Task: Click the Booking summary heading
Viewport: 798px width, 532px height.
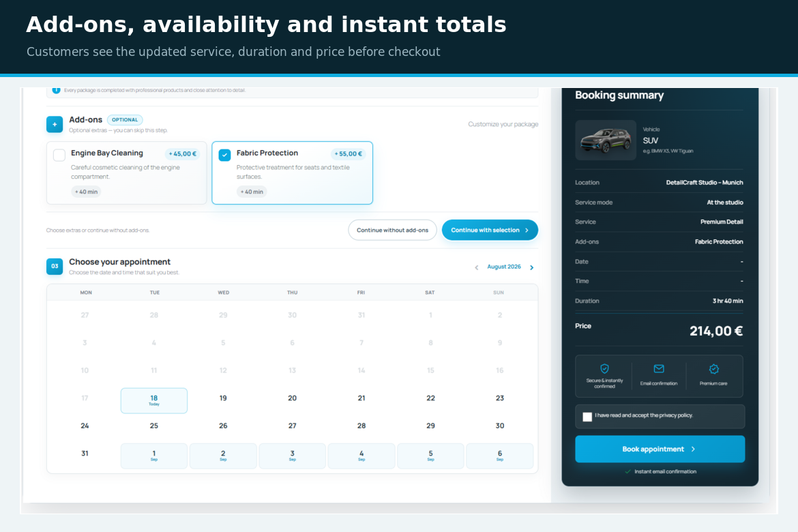Action: [619, 95]
